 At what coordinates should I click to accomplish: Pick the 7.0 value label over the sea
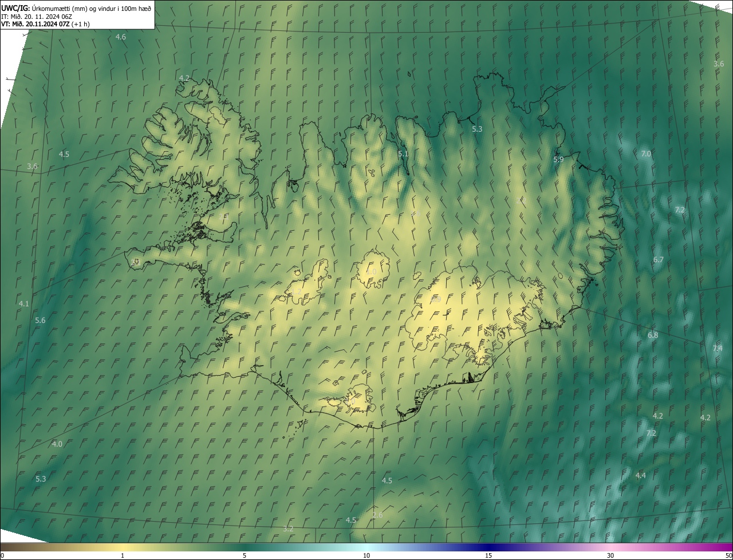pos(646,154)
